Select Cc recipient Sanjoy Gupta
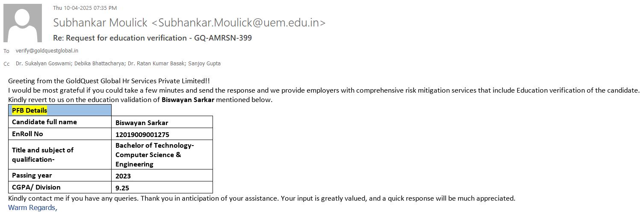Image resolution: width=644 pixels, height=216 pixels. (x=205, y=64)
